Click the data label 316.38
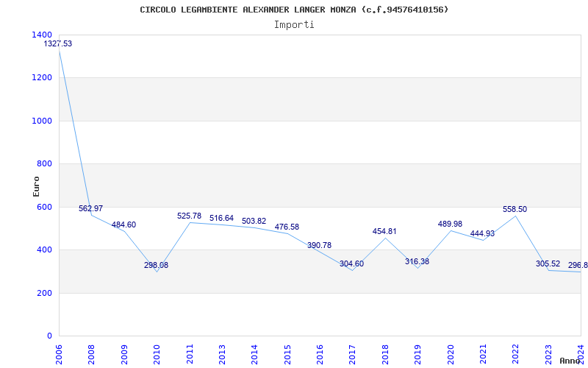 417,262
